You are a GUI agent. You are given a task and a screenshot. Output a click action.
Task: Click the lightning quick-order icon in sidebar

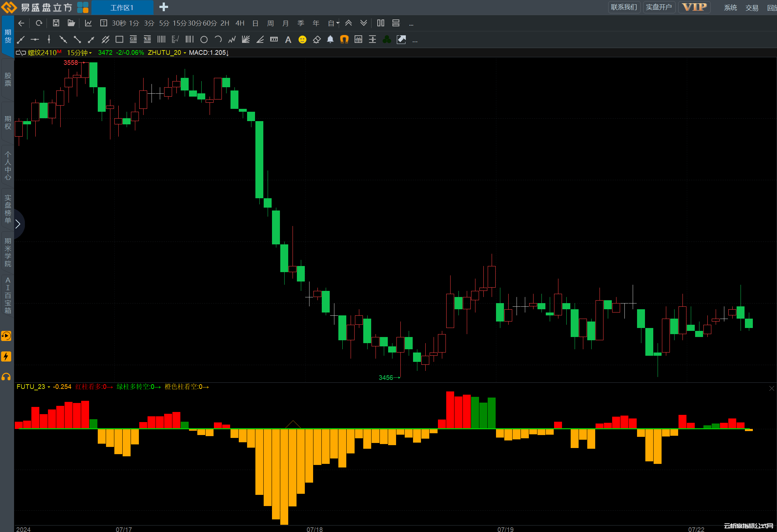pyautogui.click(x=6, y=356)
